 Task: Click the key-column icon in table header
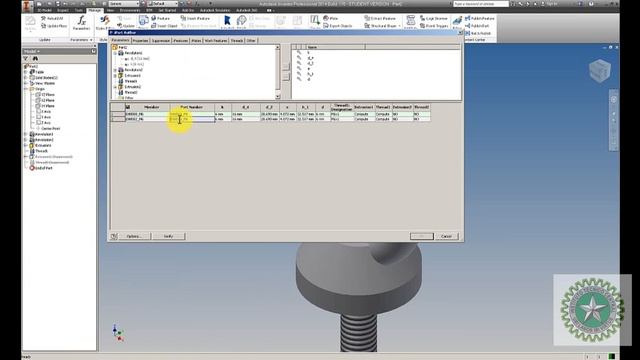point(128,107)
